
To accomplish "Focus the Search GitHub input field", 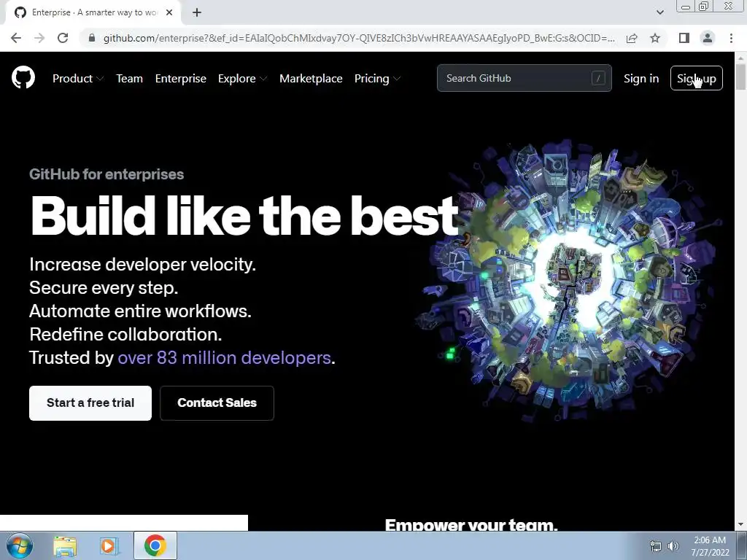I will coord(524,78).
